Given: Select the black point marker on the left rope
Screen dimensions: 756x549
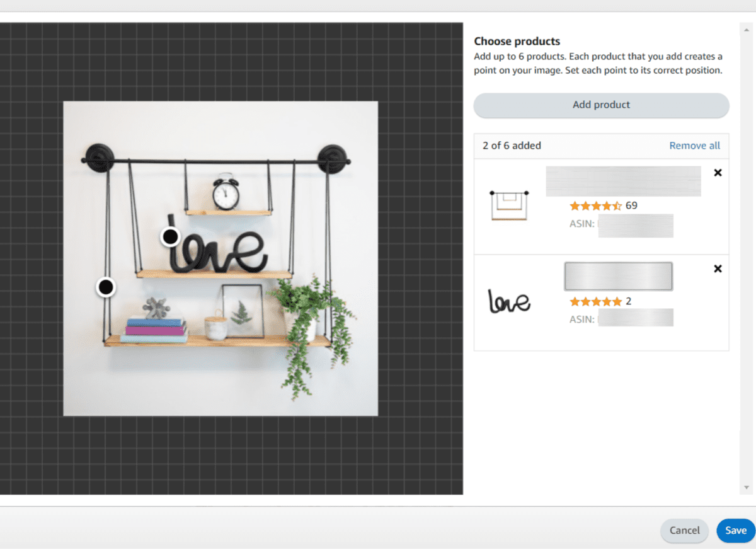Looking at the screenshot, I should click(105, 287).
